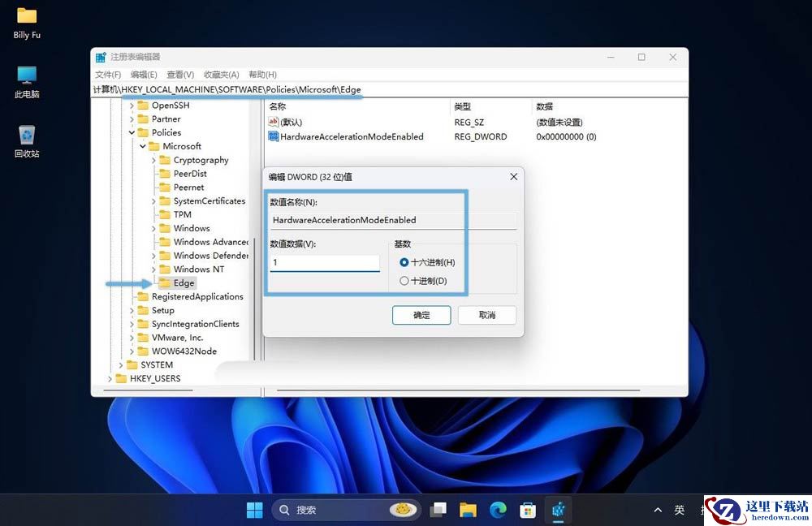
Task: Show hidden tray icons chevron
Action: click(x=658, y=510)
